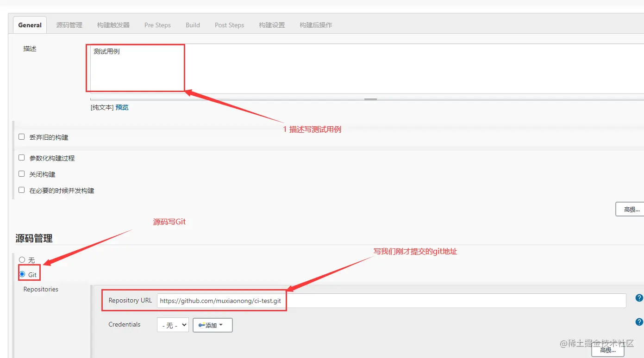Open help icon for Credentials
The image size is (644, 358).
(639, 322)
